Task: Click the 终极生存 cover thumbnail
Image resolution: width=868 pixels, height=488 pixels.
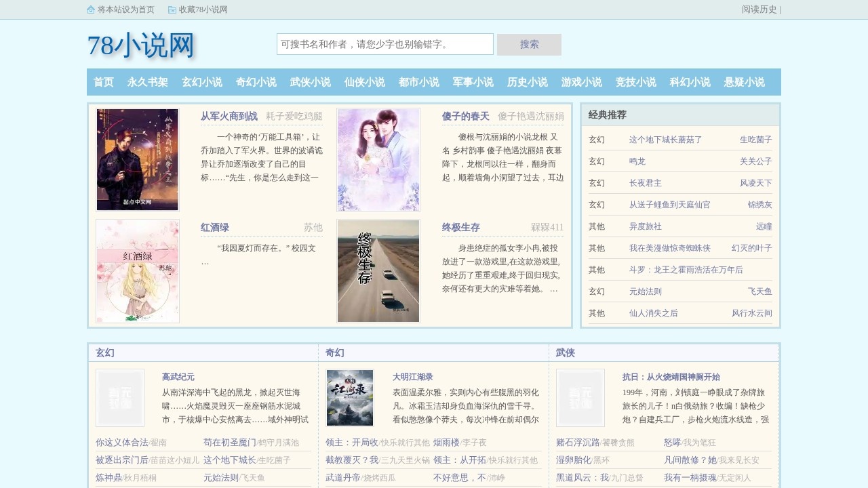Action: (x=378, y=270)
